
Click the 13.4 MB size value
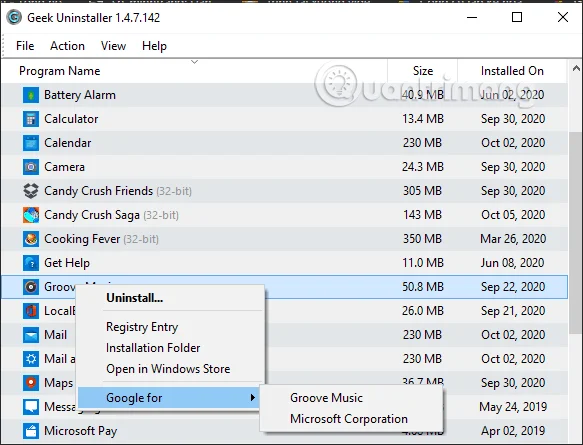coord(423,119)
